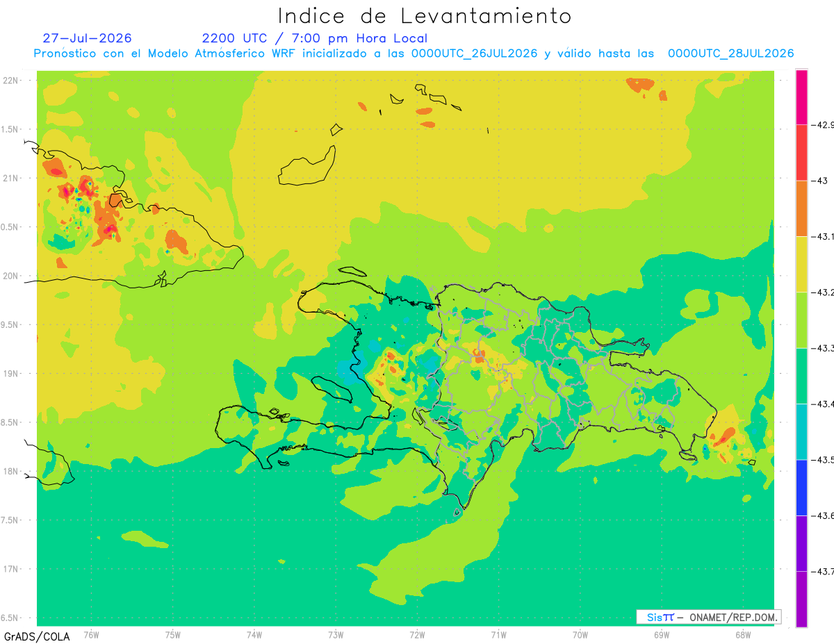Image resolution: width=834 pixels, height=644 pixels.
Task: Click the '-43.6' color scale value
Action: [823, 515]
